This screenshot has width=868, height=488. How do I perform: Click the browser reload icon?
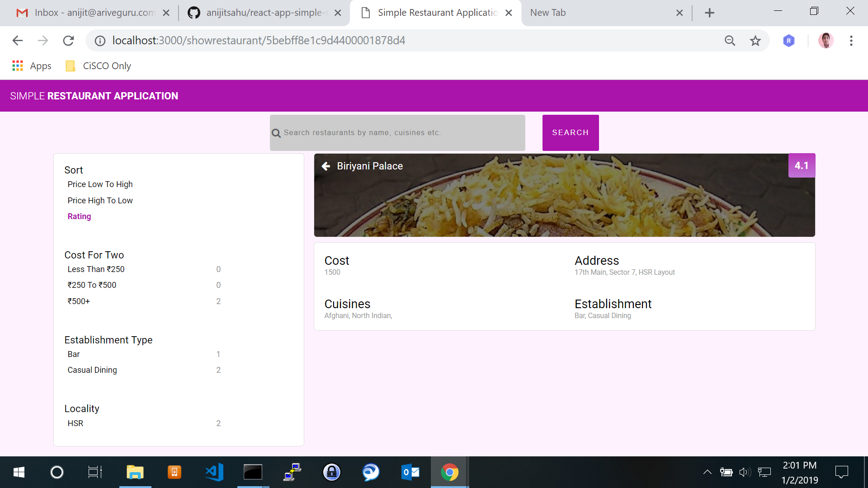[x=68, y=41]
